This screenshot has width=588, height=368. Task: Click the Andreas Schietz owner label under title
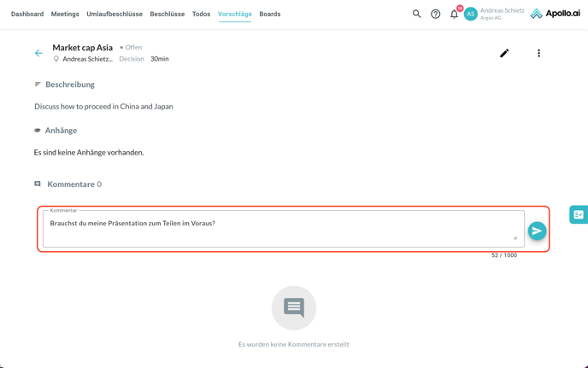[x=87, y=59]
